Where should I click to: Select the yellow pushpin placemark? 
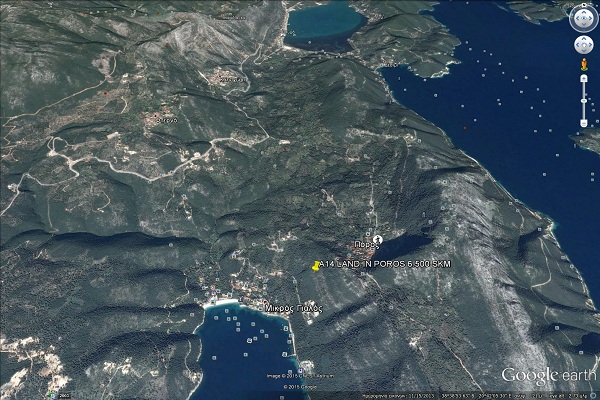(x=317, y=265)
